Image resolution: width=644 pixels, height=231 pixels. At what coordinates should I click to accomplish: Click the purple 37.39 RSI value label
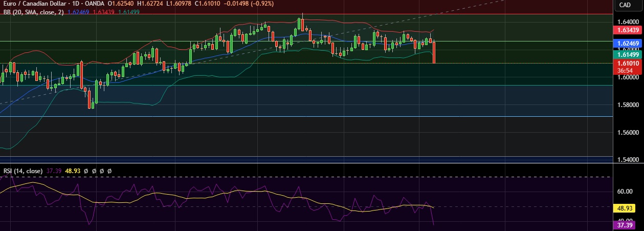[628, 225]
